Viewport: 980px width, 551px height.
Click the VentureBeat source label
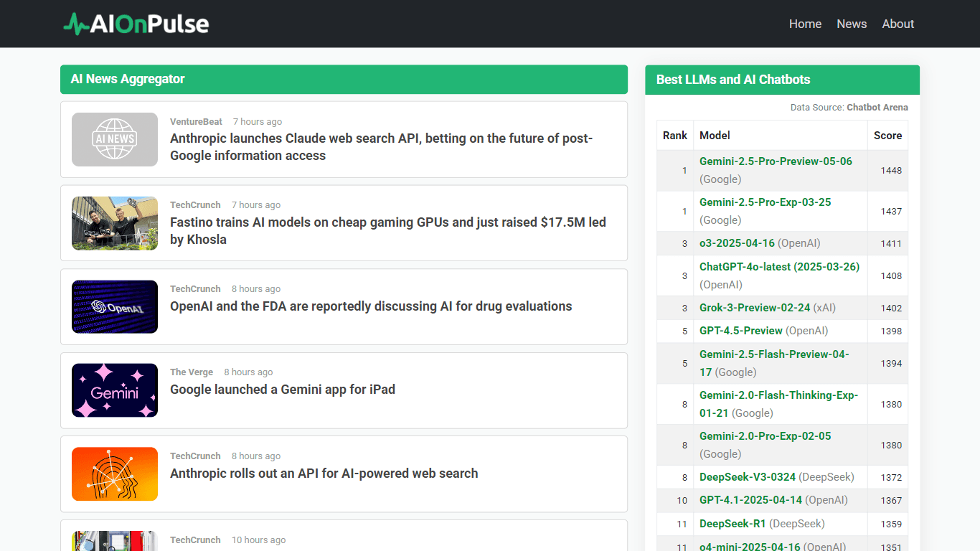point(196,122)
